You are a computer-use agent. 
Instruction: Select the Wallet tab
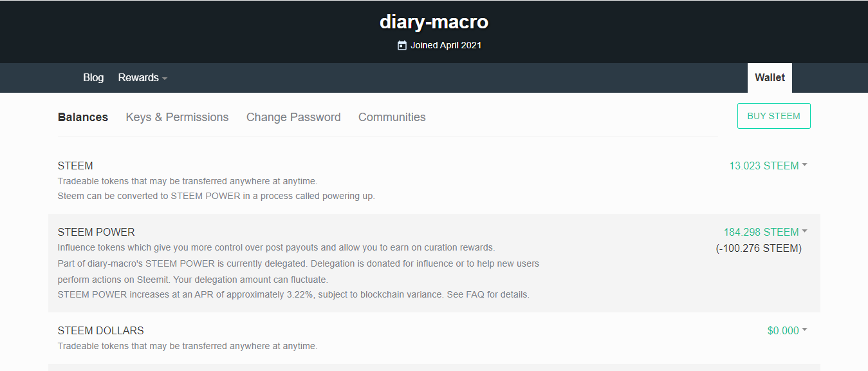coord(770,77)
